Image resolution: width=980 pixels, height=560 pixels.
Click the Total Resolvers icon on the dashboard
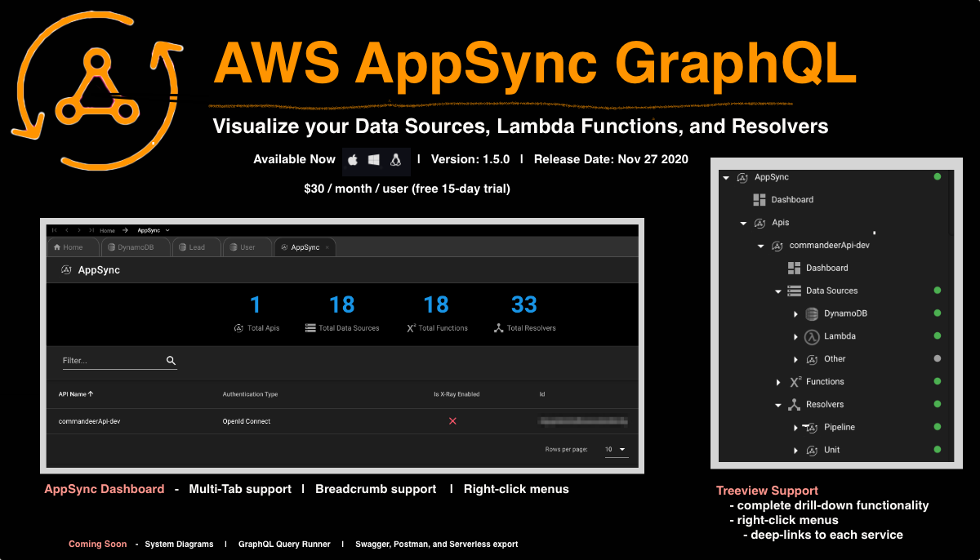[x=498, y=328]
